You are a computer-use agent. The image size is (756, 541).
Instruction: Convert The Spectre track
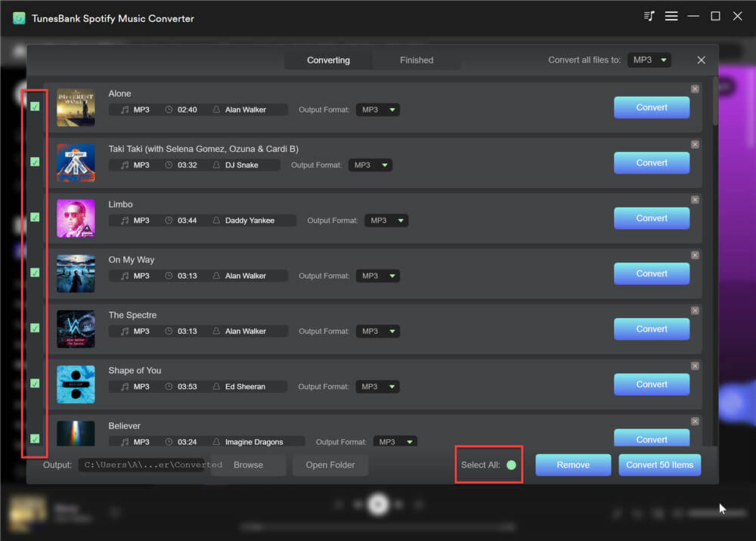click(x=652, y=329)
